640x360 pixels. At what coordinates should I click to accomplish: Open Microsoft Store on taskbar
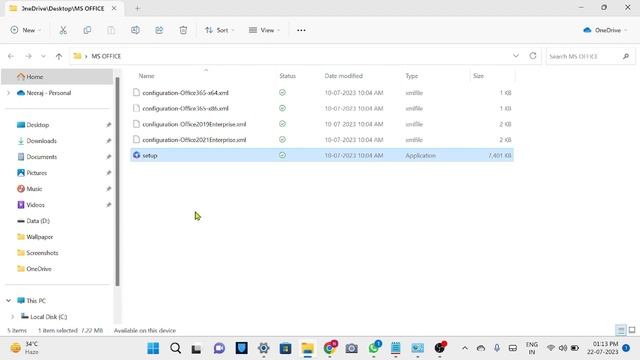pos(285,348)
